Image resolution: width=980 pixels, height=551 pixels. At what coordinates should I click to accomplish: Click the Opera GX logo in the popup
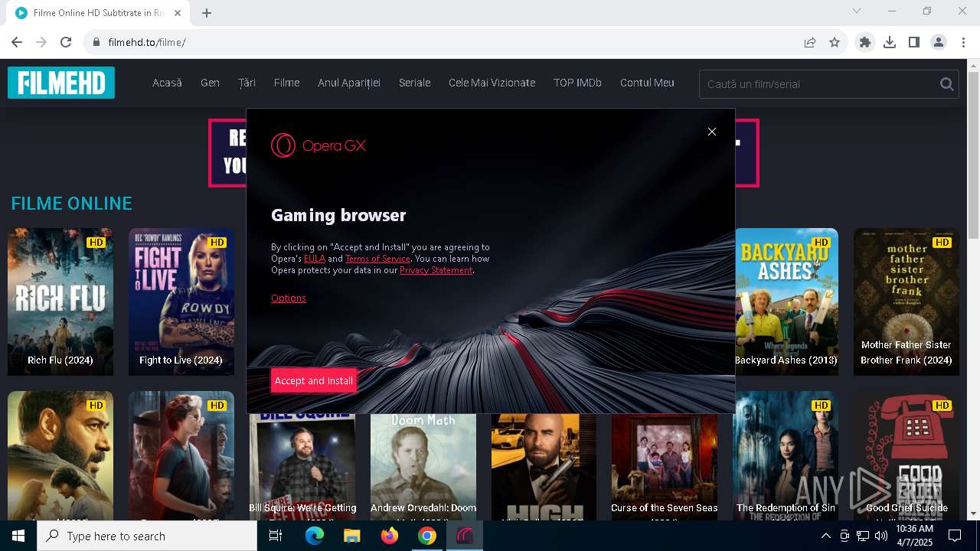click(318, 145)
